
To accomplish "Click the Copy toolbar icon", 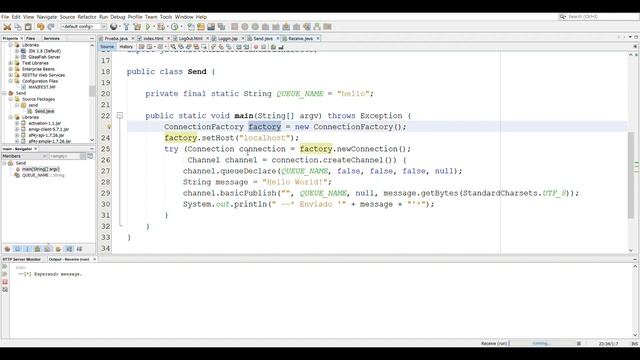I will tap(18, 27).
